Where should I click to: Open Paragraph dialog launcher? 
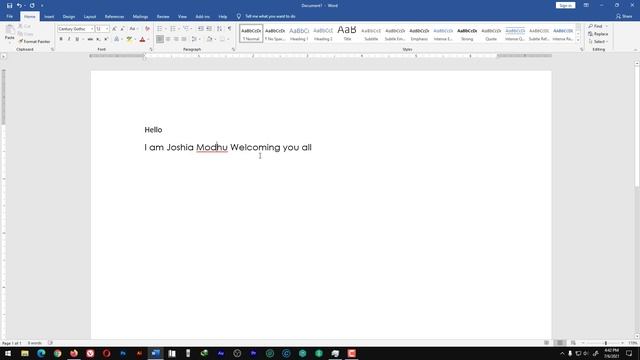pos(233,49)
